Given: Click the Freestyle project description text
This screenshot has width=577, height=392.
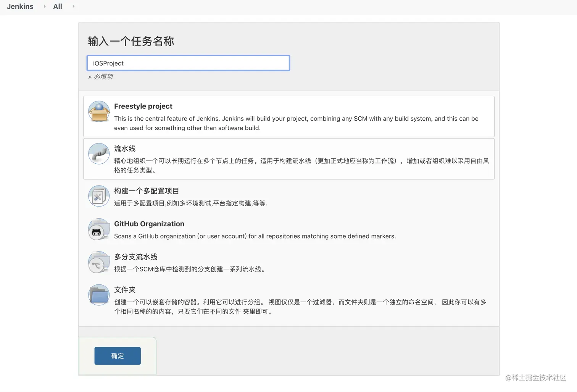Looking at the screenshot, I should [x=296, y=123].
